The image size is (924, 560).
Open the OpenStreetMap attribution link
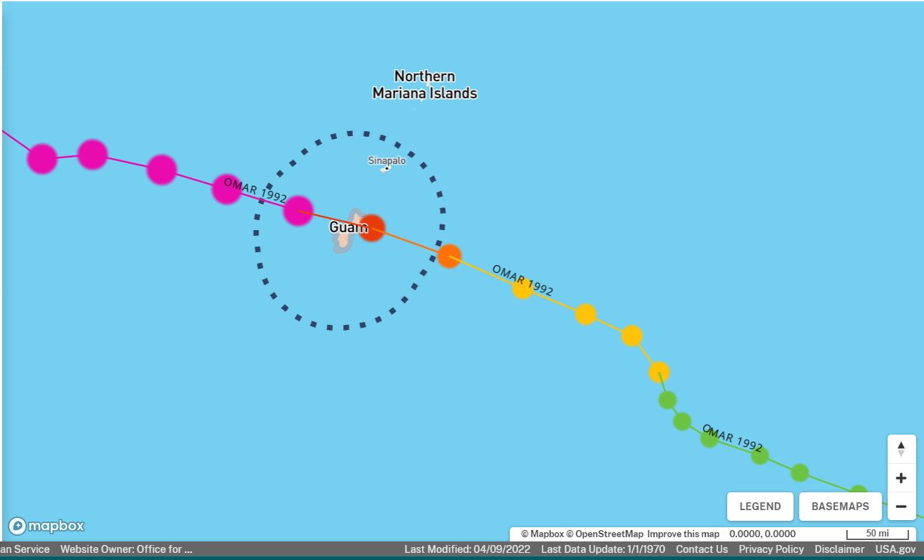605,534
